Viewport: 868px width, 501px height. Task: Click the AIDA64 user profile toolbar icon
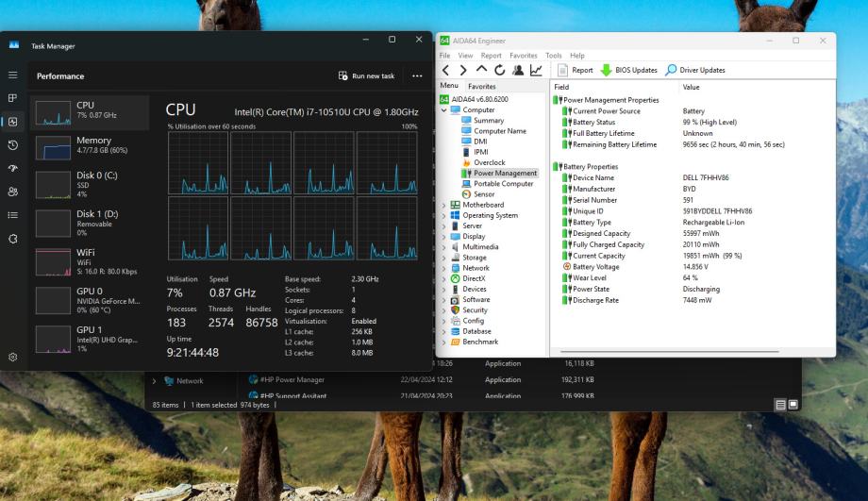click(518, 70)
